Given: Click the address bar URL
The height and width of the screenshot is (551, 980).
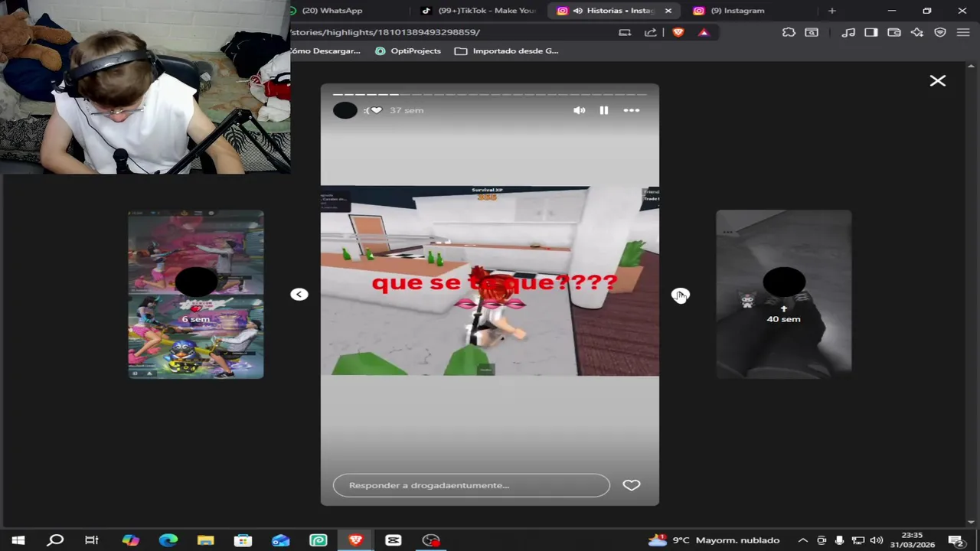Looking at the screenshot, I should tap(386, 32).
